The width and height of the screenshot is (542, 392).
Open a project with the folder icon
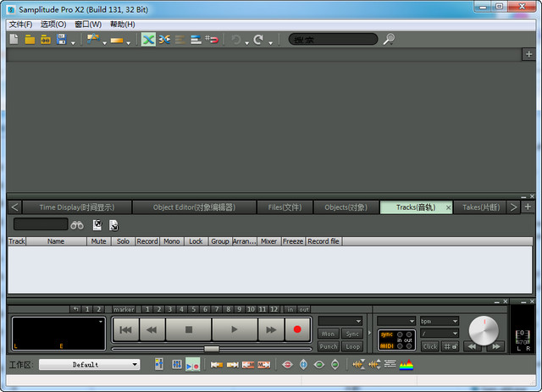coord(30,40)
